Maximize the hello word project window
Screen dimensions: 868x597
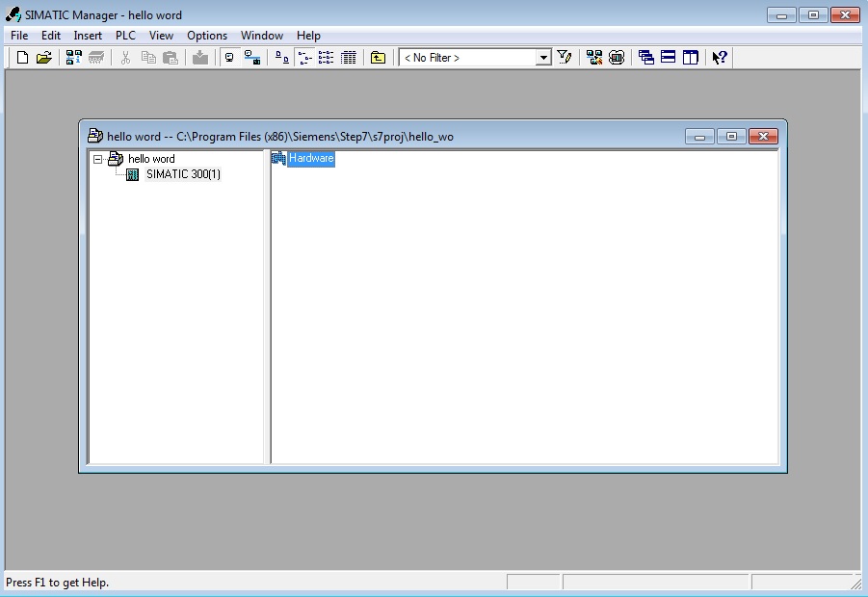point(731,137)
